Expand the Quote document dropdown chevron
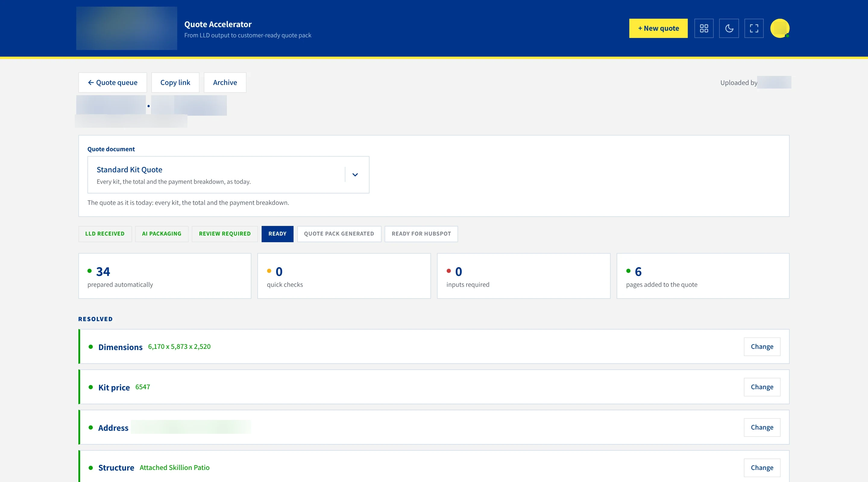 355,174
